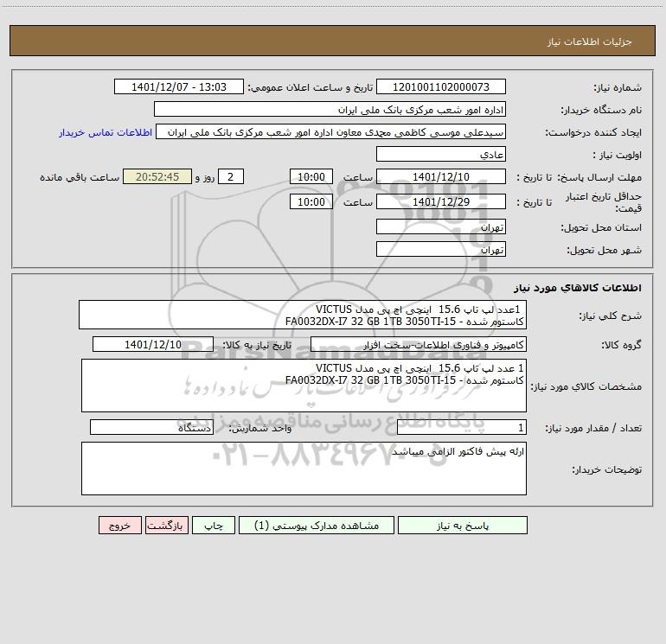Click the استان محل تحویل field تهران
This screenshot has width=666, height=644.
click(441, 226)
